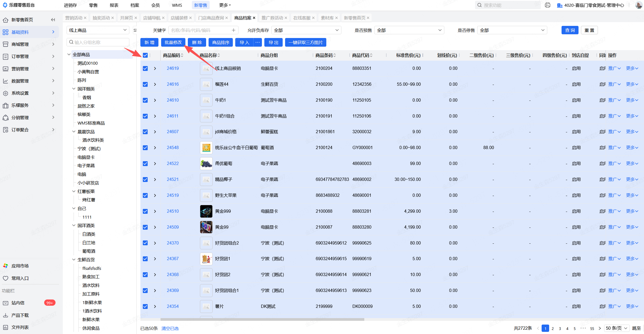Click 产品下载 download icon

[x=5, y=315]
